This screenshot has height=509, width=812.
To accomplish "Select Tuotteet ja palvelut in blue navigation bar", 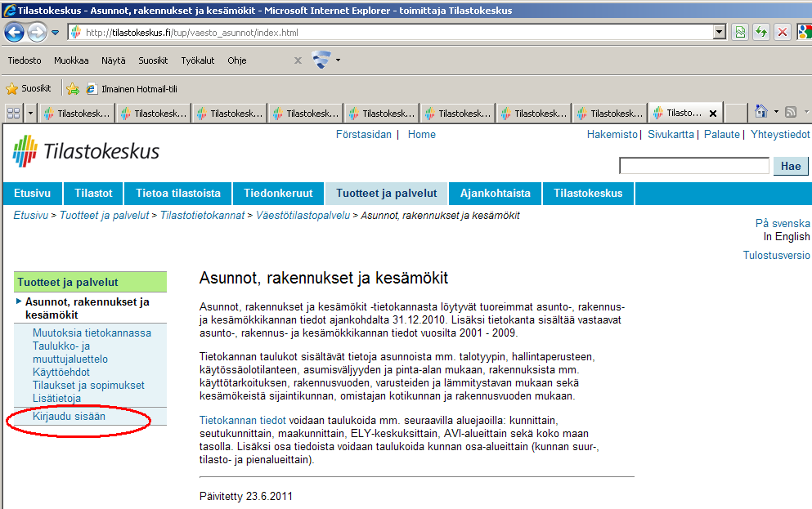I will tap(386, 194).
